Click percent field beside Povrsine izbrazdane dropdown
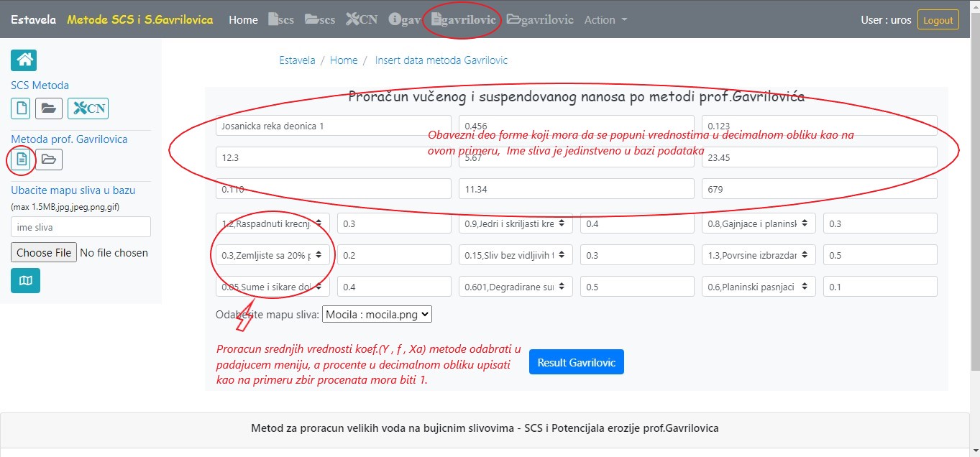The image size is (980, 457). click(881, 255)
